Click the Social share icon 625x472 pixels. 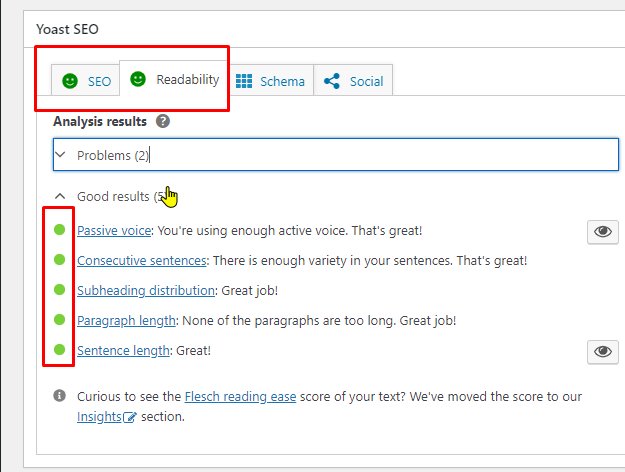coord(332,81)
